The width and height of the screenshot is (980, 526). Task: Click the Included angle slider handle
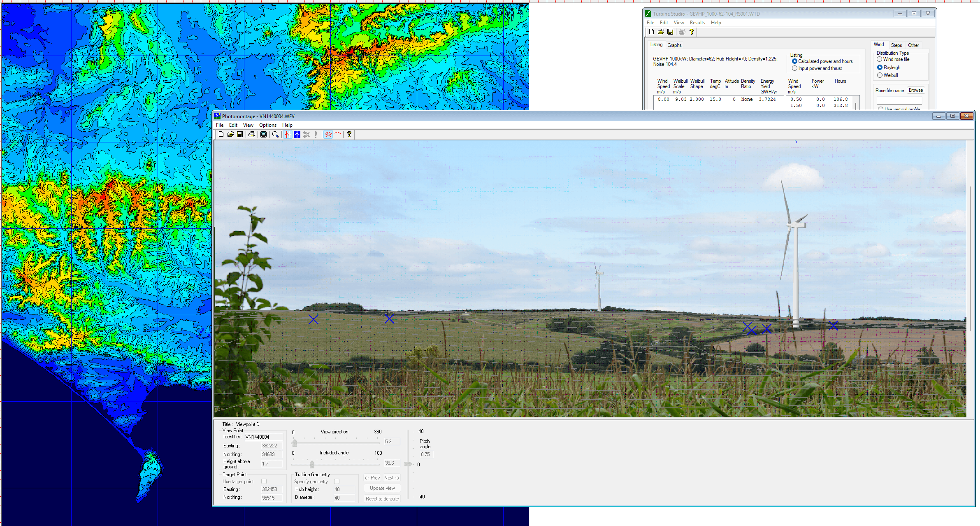[312, 465]
